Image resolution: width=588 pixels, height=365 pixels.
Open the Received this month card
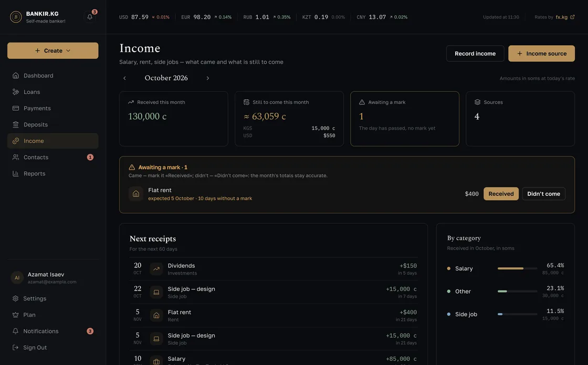[174, 119]
